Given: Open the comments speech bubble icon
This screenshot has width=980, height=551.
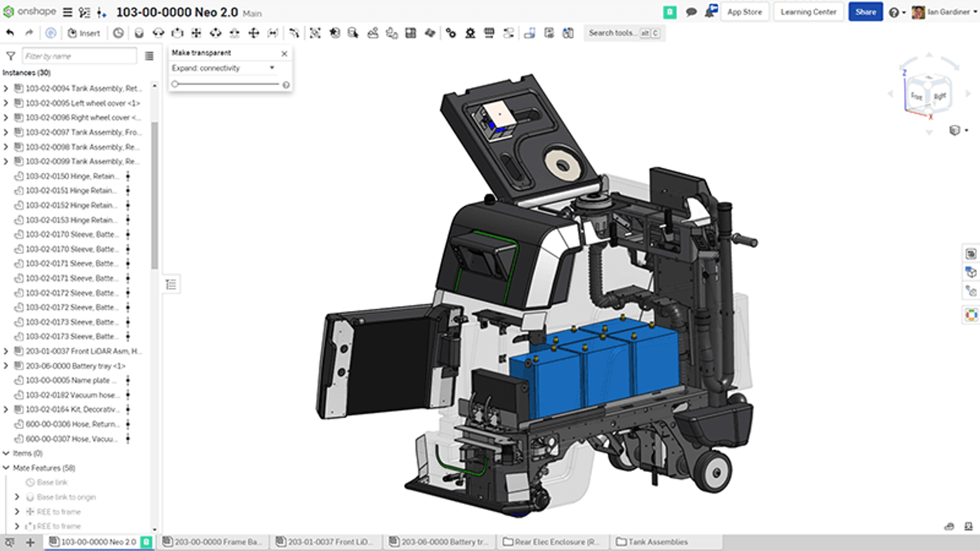Looking at the screenshot, I should 692,11.
